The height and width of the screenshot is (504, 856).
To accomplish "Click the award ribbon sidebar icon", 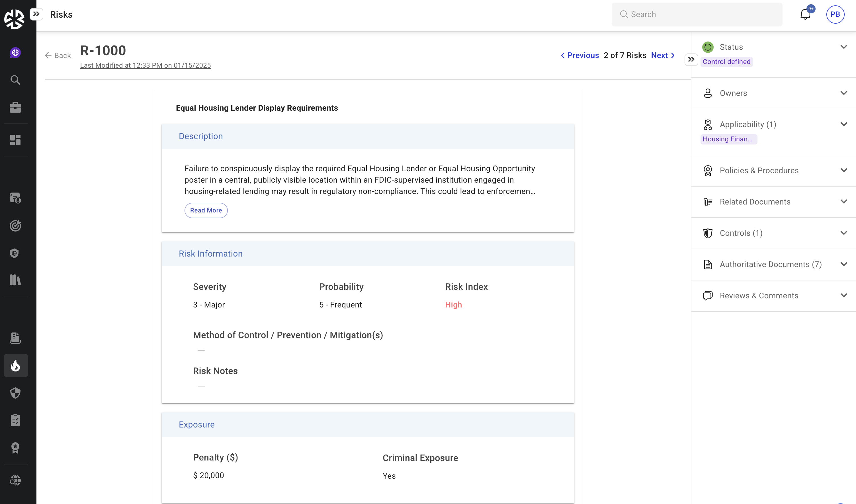I will point(15,448).
